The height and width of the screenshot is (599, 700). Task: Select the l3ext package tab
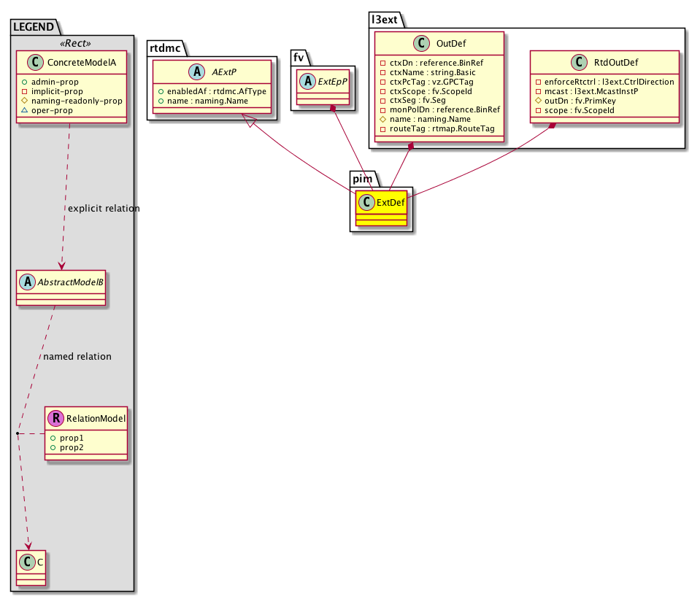point(385,20)
